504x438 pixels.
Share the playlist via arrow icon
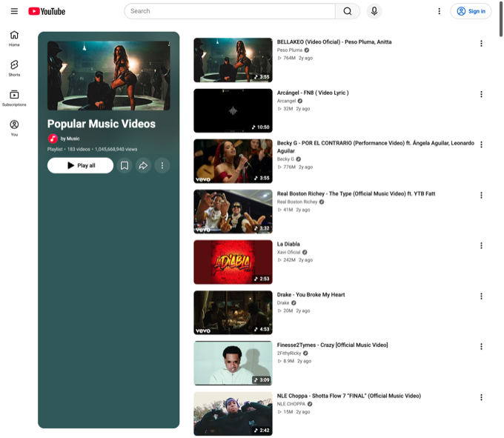[143, 165]
